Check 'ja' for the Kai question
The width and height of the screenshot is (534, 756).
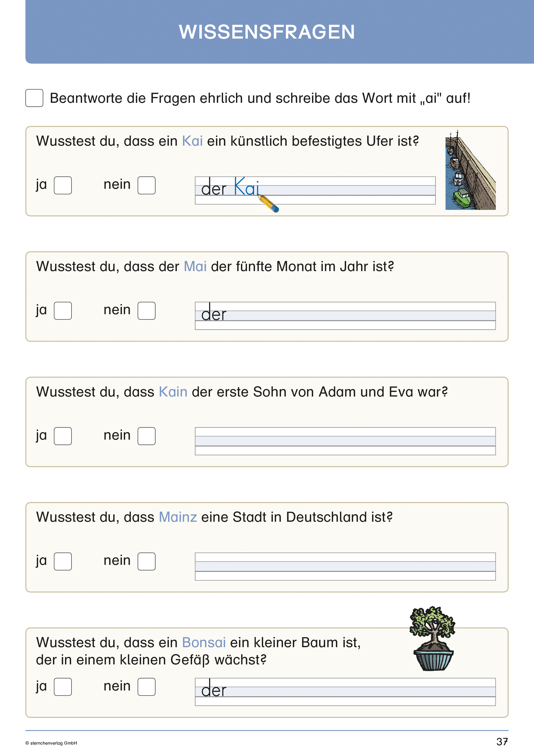click(63, 185)
